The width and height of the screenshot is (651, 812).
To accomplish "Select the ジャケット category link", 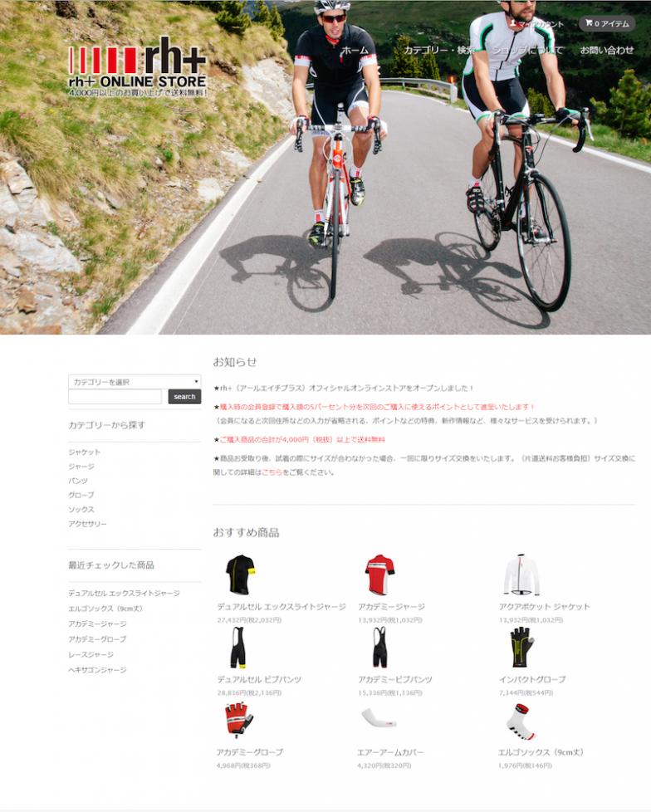I will 85,452.
